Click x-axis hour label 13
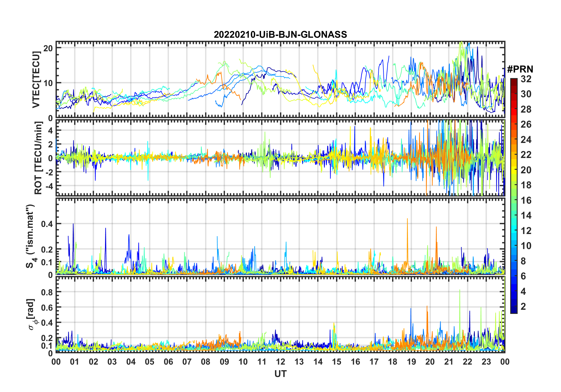The image size is (561, 392). tap(299, 362)
